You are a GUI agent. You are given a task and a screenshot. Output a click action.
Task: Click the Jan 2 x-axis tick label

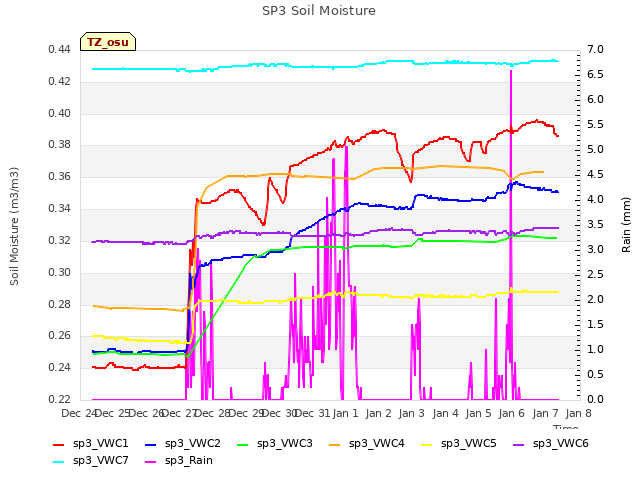coord(378,413)
